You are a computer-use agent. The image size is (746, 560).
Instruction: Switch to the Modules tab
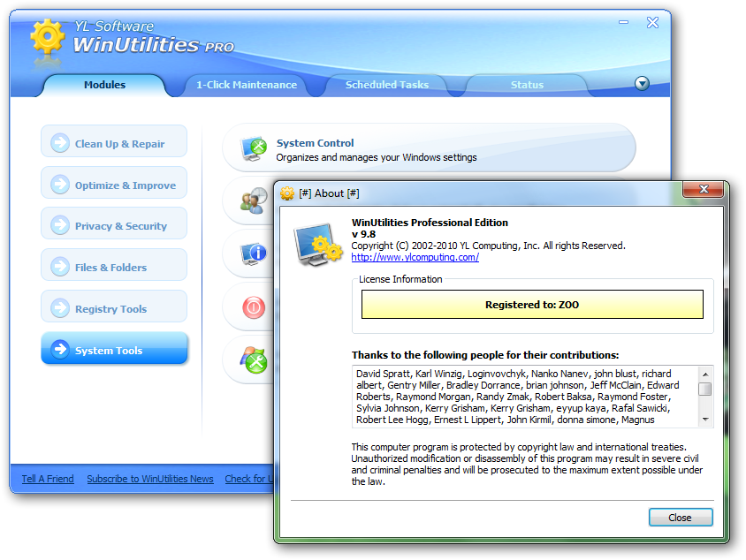click(x=104, y=85)
